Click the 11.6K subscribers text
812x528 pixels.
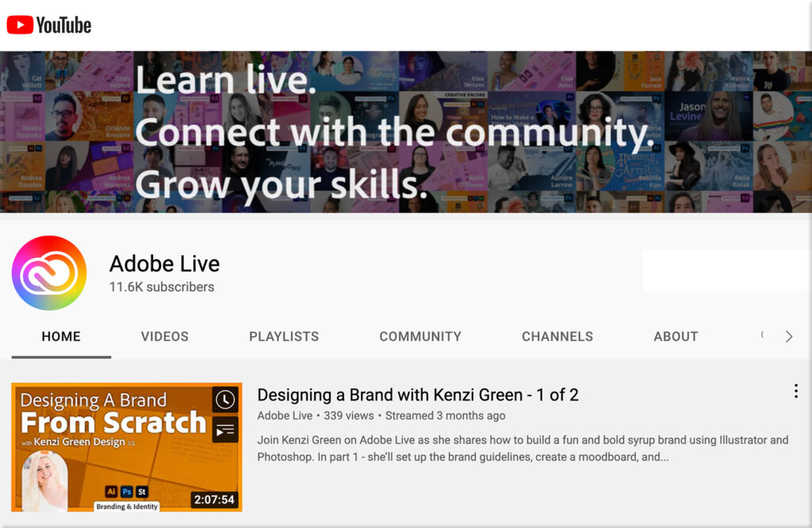[162, 287]
